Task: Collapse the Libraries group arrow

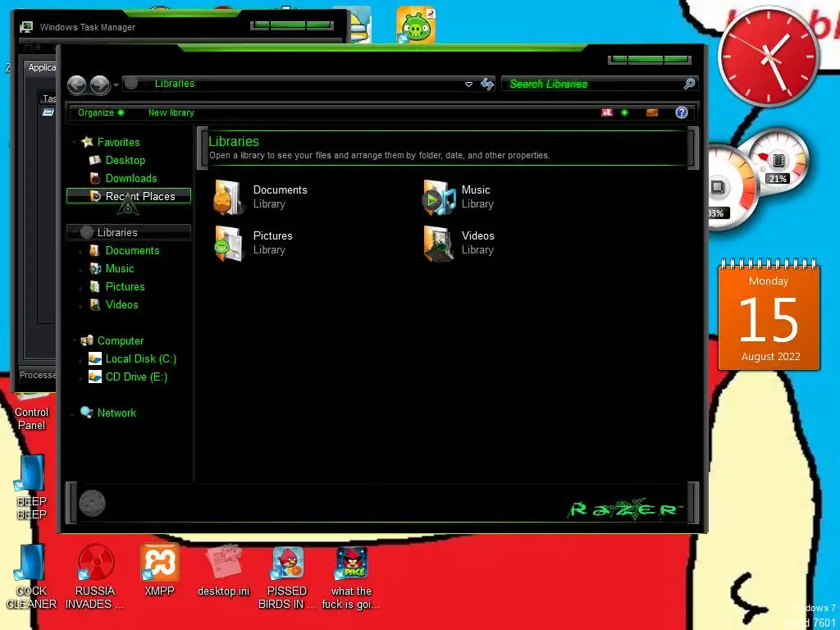Action: [x=75, y=232]
